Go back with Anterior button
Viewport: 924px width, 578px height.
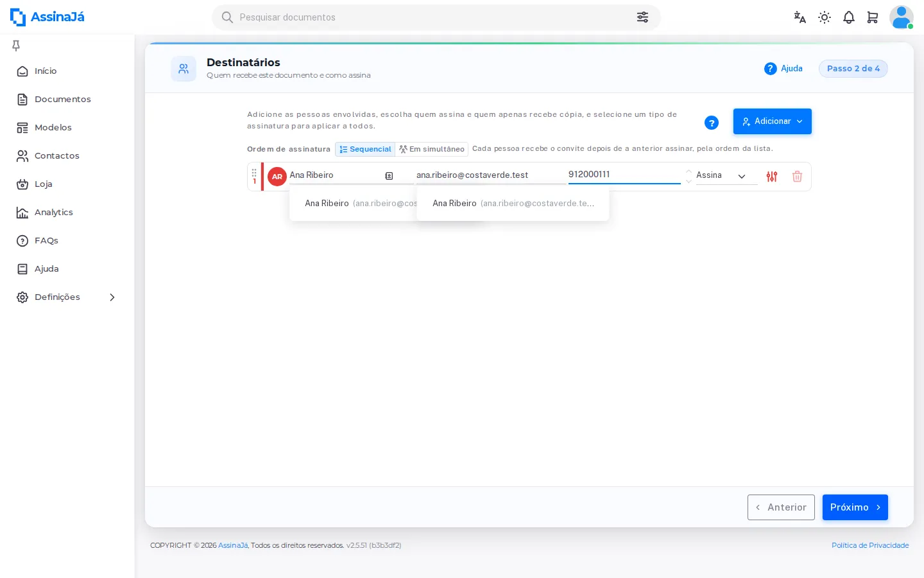tap(781, 507)
